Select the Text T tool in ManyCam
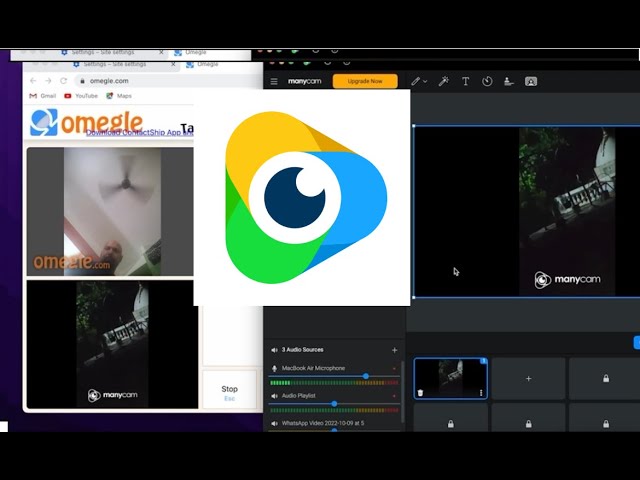 coord(465,81)
